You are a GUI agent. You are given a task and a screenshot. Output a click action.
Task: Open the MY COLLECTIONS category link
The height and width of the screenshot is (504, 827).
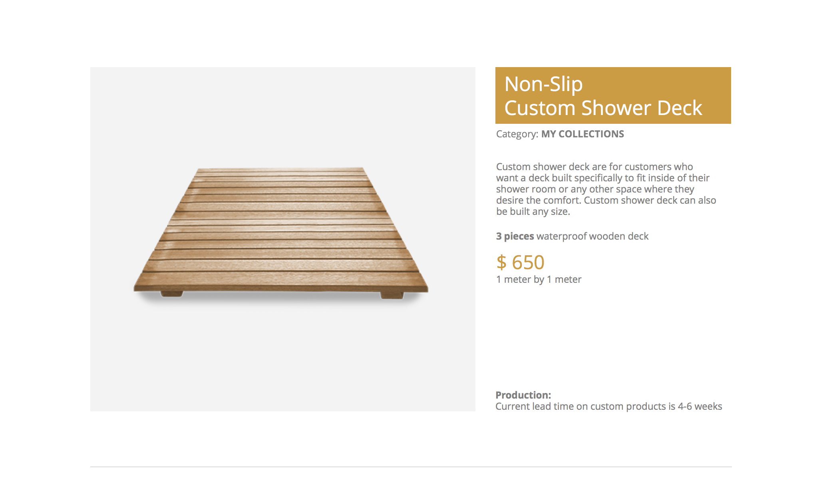582,134
